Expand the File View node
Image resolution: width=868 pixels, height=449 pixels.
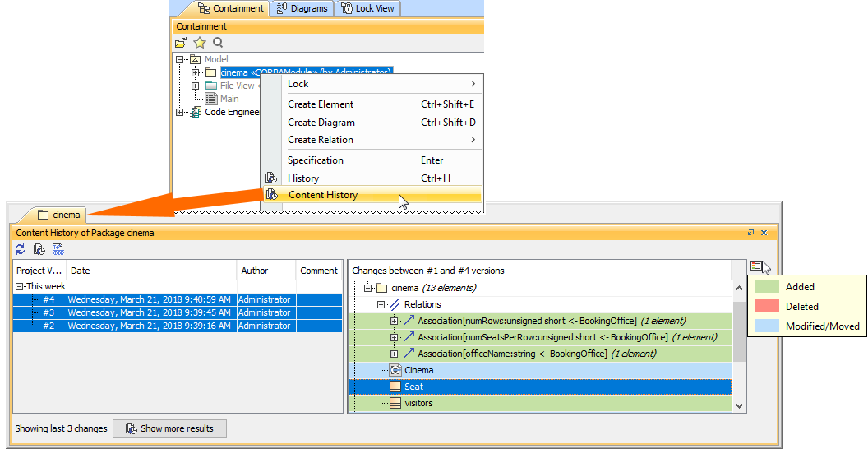[195, 86]
